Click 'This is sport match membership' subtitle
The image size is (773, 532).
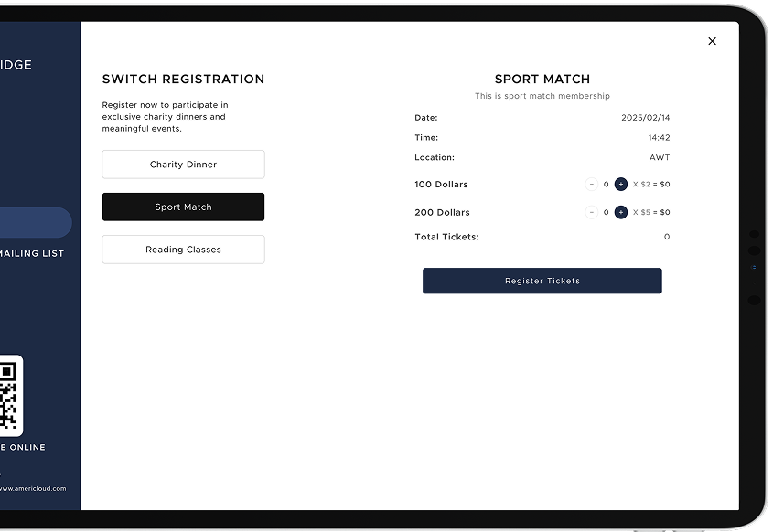point(542,96)
